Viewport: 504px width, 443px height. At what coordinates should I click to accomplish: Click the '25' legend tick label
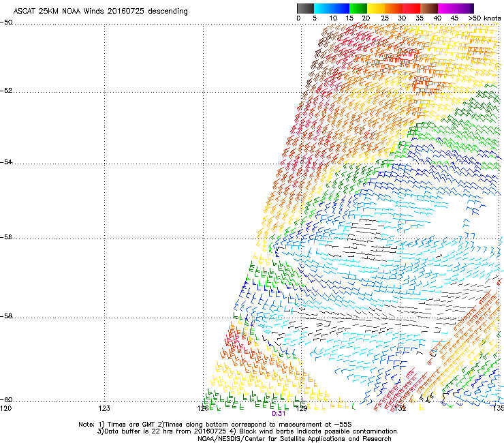pos(384,18)
